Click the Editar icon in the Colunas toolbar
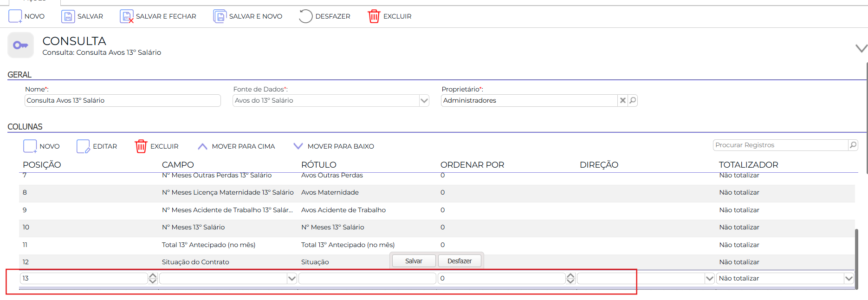Screen dimensions: 868x300 click(83, 146)
